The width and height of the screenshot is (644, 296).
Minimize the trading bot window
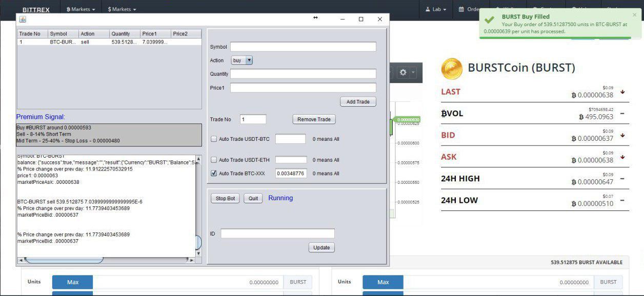[x=343, y=19]
